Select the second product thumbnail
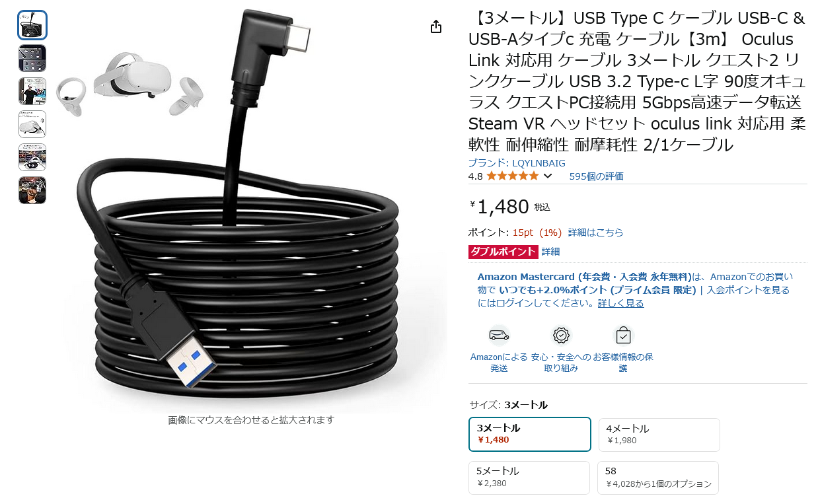Screen dimensions: 818x504 (32, 58)
